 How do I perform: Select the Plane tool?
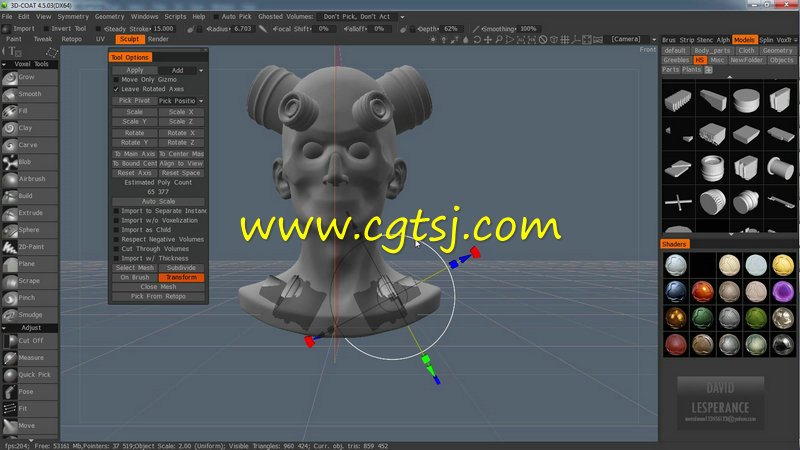(x=30, y=264)
